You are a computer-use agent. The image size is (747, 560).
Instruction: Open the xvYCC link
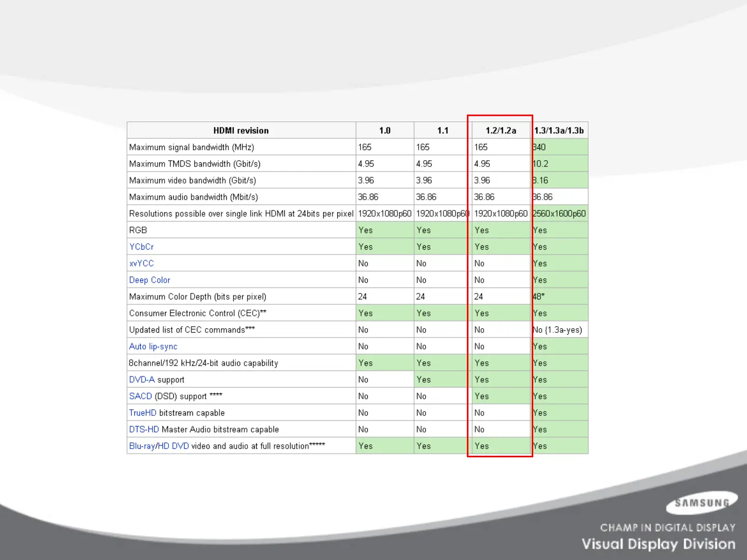(141, 263)
